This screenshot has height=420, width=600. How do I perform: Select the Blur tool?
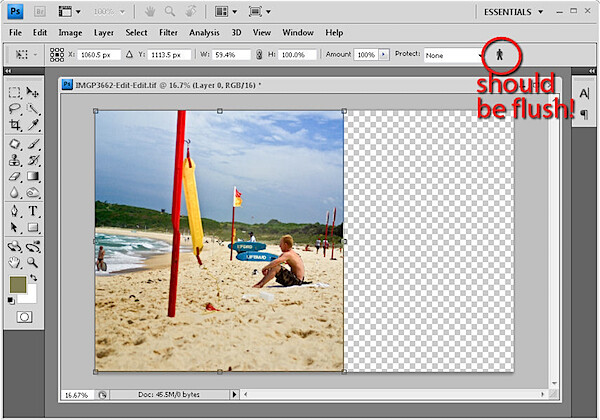(15, 192)
